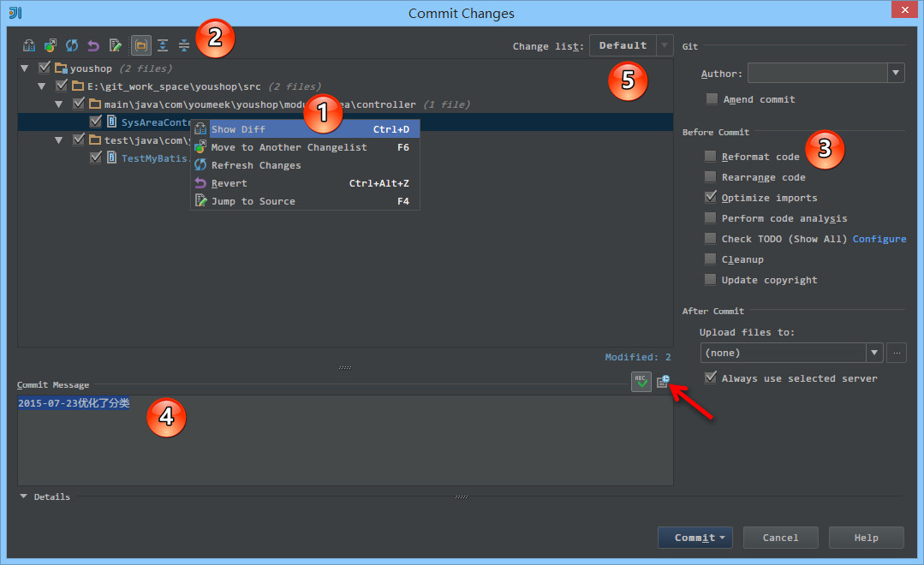The width and height of the screenshot is (924, 565).
Task: Open the commit message history icon
Action: click(663, 383)
